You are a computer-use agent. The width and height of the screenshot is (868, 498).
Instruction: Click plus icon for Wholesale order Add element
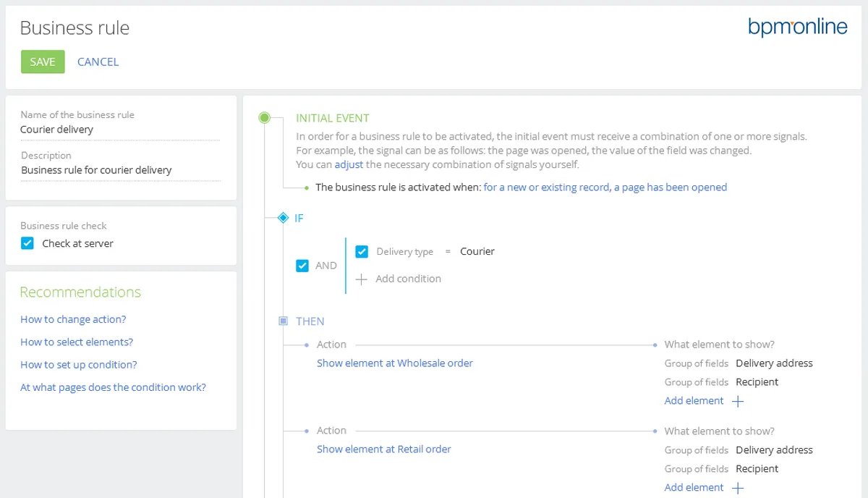738,401
